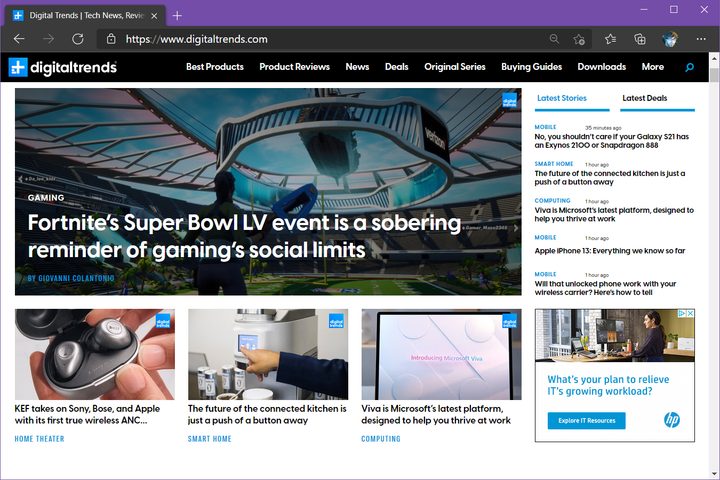720x480 pixels.
Task: Open card headline about connected kitchen
Action: pyautogui.click(x=267, y=414)
